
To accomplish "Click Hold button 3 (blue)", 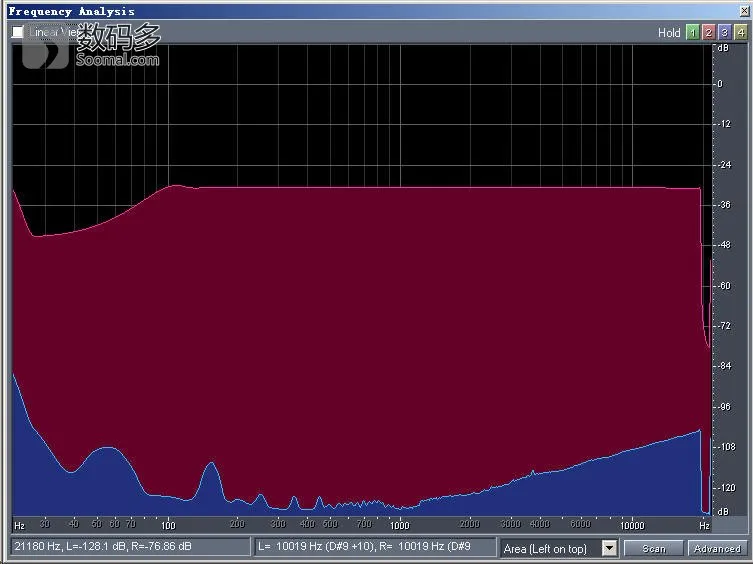I will point(725,32).
